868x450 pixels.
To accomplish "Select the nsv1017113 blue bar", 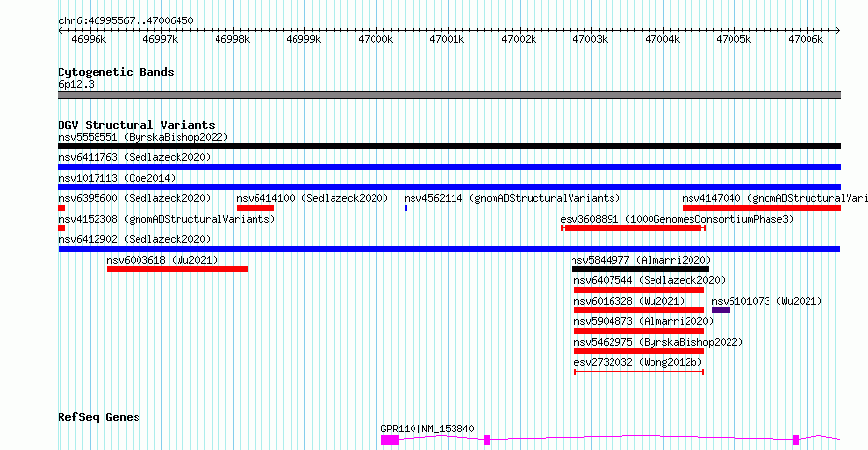I will click(449, 187).
